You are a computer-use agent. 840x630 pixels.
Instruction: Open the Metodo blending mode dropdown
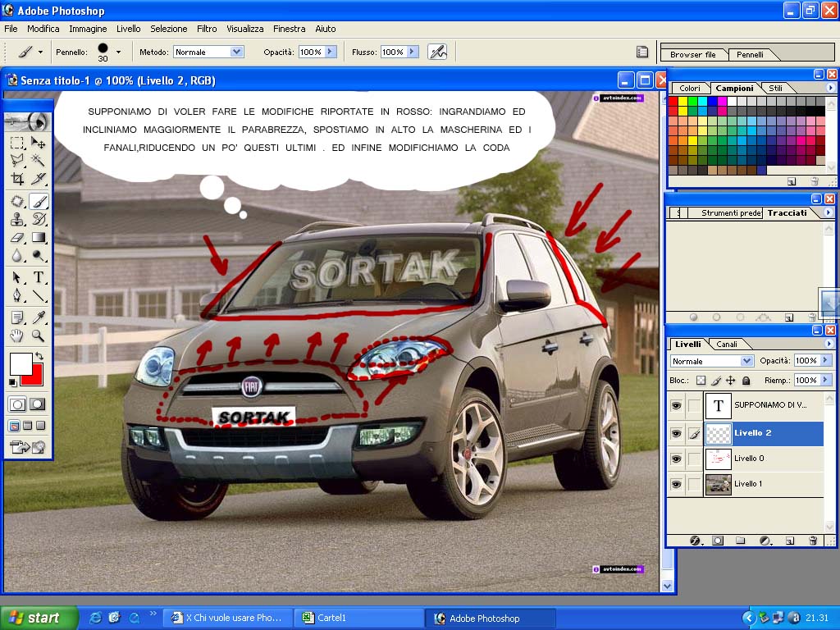(x=209, y=52)
